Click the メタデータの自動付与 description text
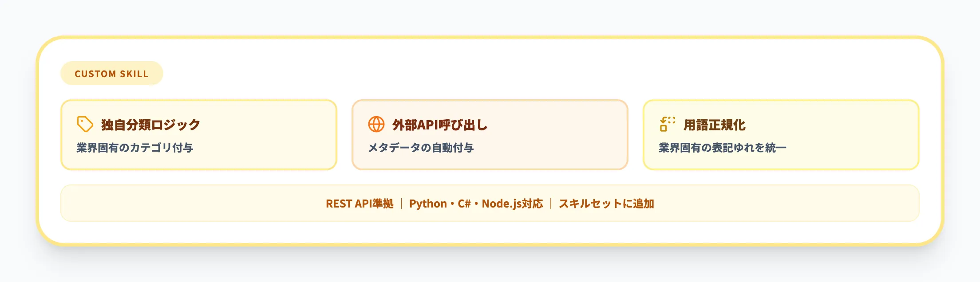 (x=421, y=148)
